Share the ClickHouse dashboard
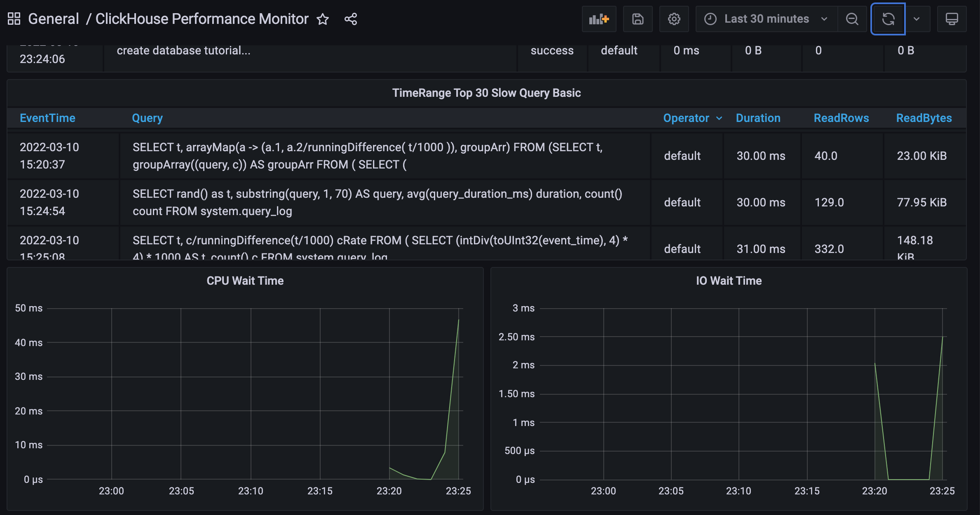Viewport: 980px width, 515px height. pos(351,19)
